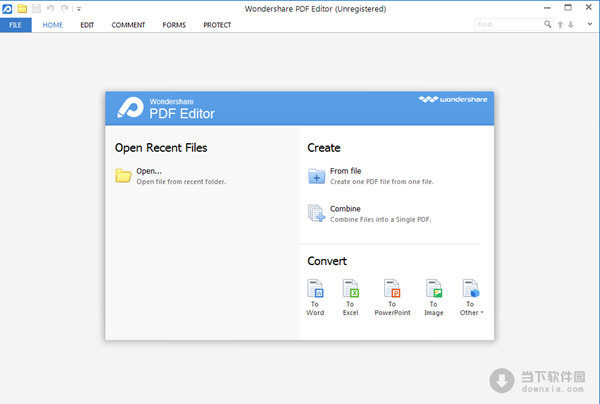Click the Open... link text
This screenshot has width=600, height=404.
pyautogui.click(x=149, y=171)
